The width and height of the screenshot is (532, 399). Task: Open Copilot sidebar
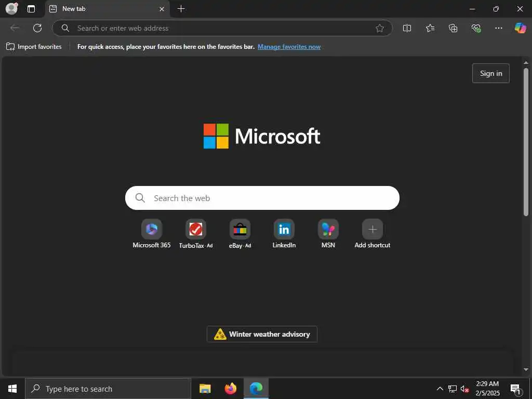click(520, 28)
